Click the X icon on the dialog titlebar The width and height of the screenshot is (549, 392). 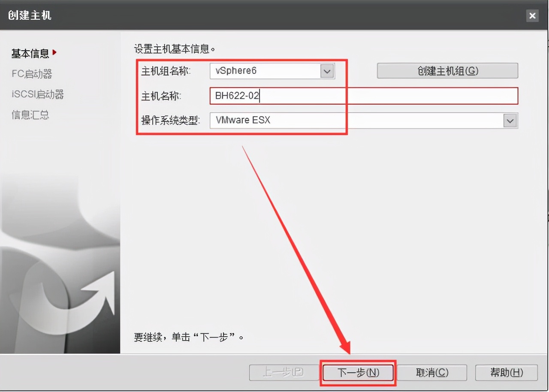pyautogui.click(x=532, y=15)
